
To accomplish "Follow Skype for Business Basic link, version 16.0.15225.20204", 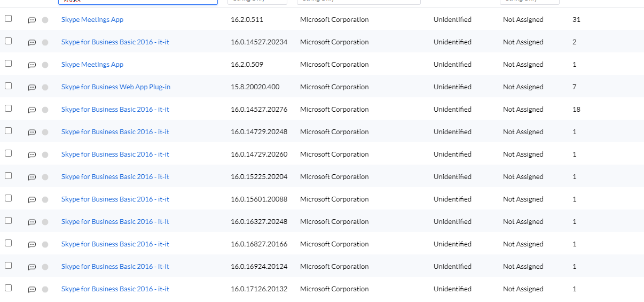I will [x=115, y=177].
